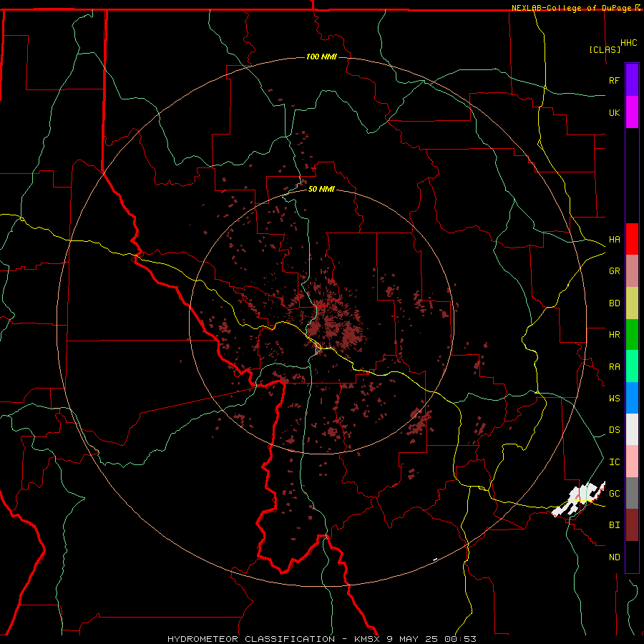Viewport: 644px width, 644px height.
Task: Click the red HA legend color swatch
Action: [x=632, y=239]
